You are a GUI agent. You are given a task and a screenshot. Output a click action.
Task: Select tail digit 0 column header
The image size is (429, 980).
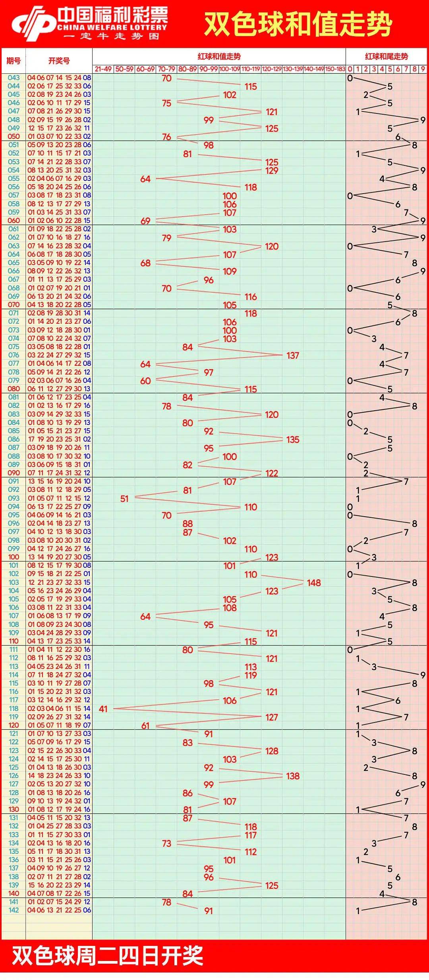pyautogui.click(x=350, y=69)
